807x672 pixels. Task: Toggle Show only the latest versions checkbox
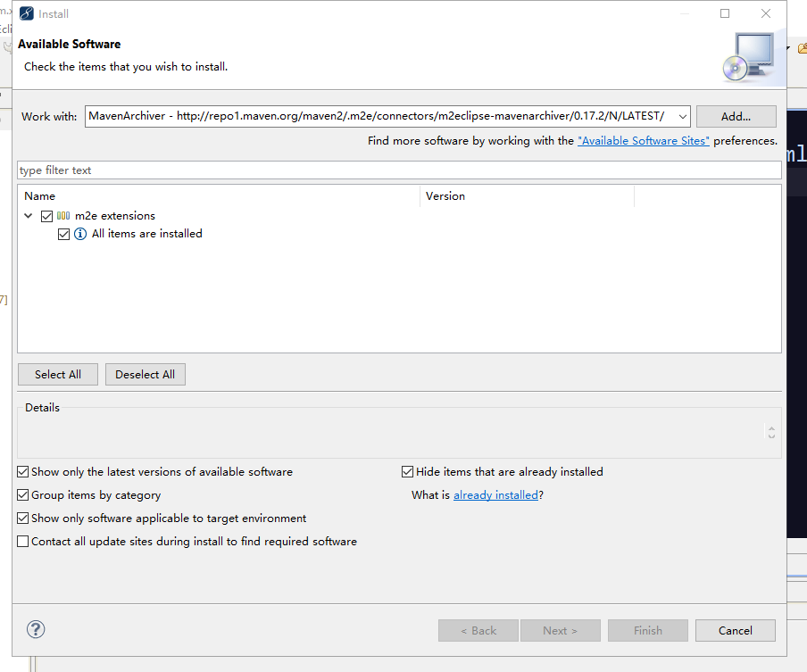(22, 472)
